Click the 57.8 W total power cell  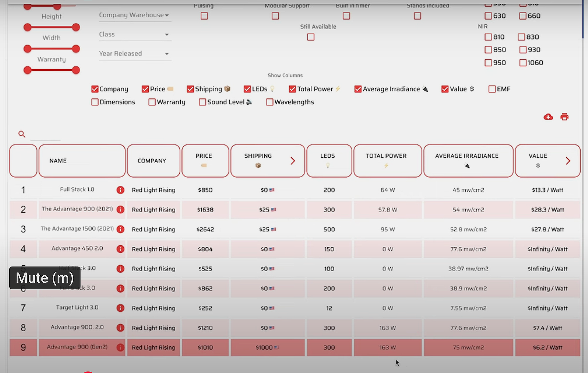tap(388, 209)
